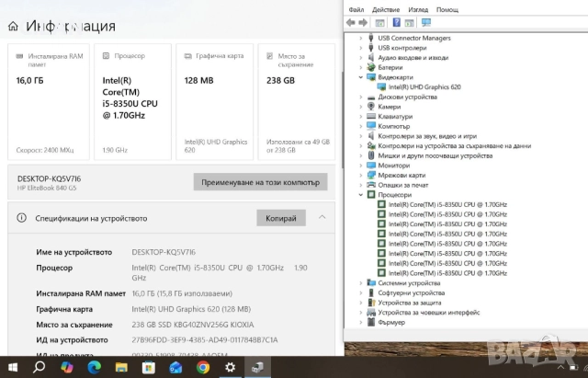Click the scan-for-hardware monitor toolbar icon
The height and width of the screenshot is (378, 588).
point(426,22)
